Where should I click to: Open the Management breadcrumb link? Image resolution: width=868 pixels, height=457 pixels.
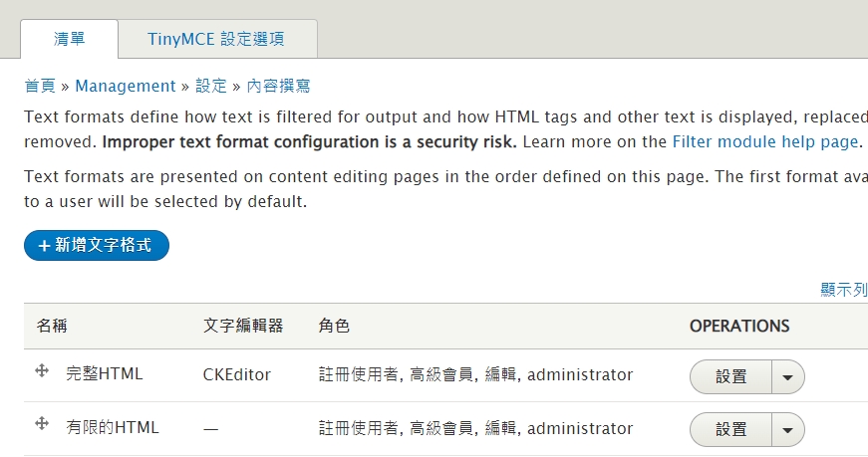[125, 86]
